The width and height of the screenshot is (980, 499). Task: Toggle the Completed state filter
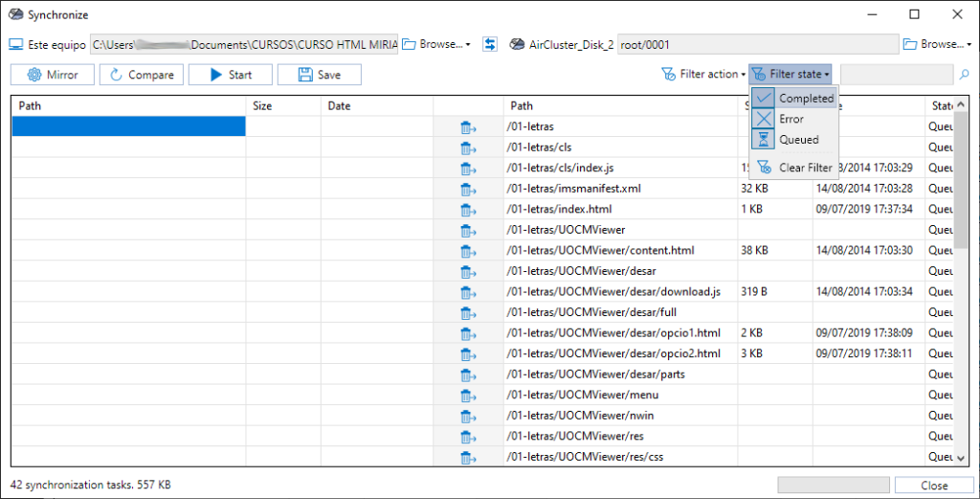click(x=794, y=99)
